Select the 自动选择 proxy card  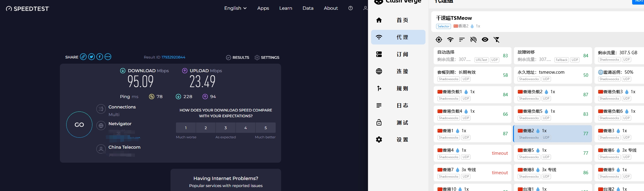tap(473, 56)
